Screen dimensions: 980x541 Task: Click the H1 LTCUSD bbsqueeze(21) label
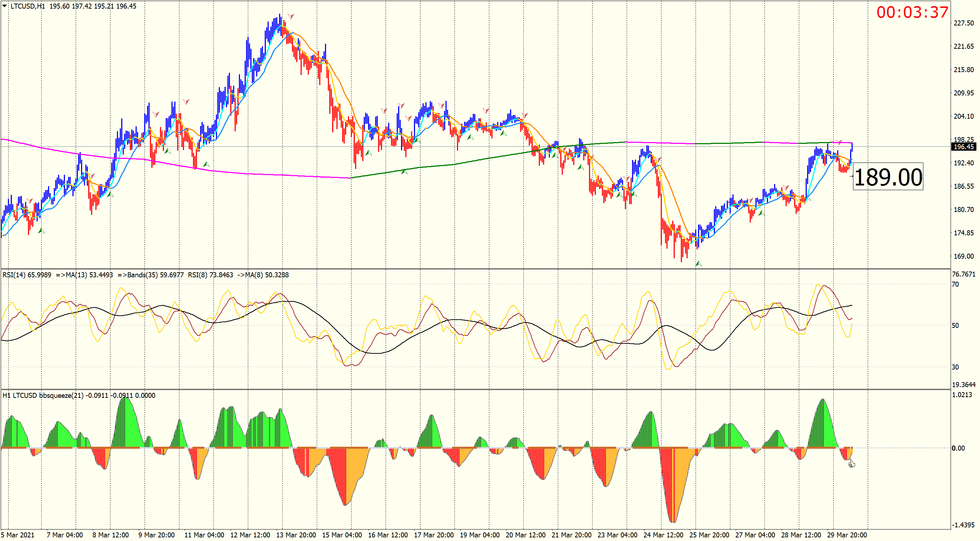43,395
